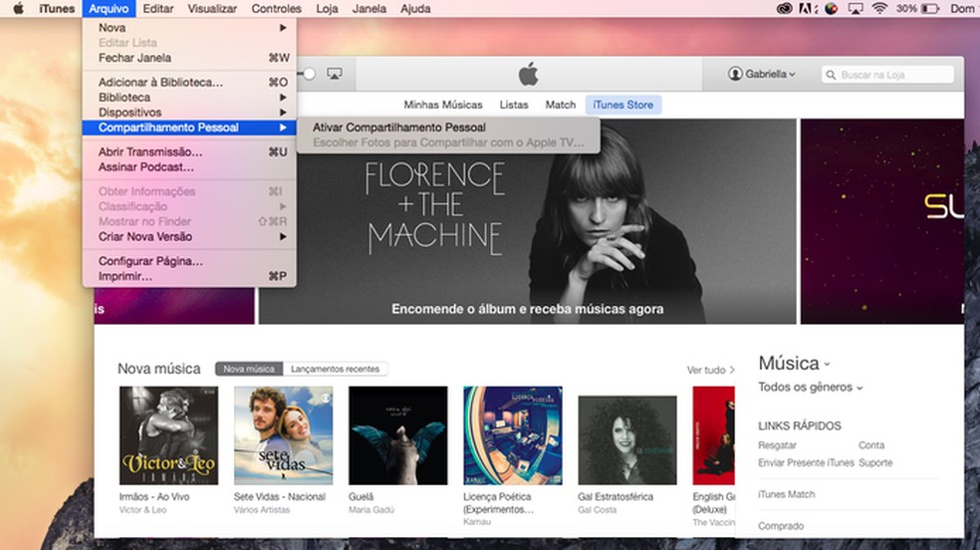The height and width of the screenshot is (550, 980).
Task: Open Gal Estratosférica album cover
Action: pyautogui.click(x=627, y=440)
